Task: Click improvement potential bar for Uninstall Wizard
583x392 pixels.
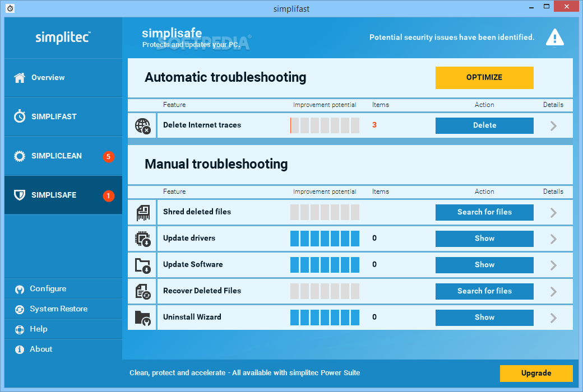Action: pos(325,318)
